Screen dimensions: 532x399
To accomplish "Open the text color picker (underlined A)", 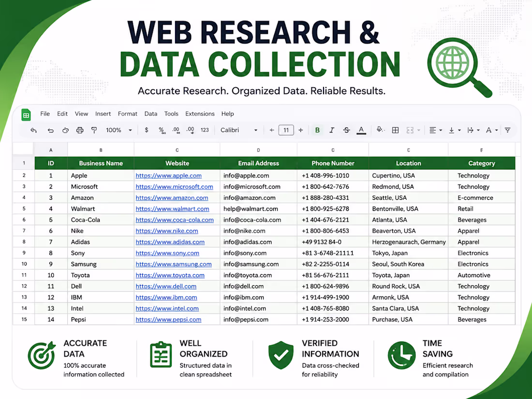I will pyautogui.click(x=361, y=130).
